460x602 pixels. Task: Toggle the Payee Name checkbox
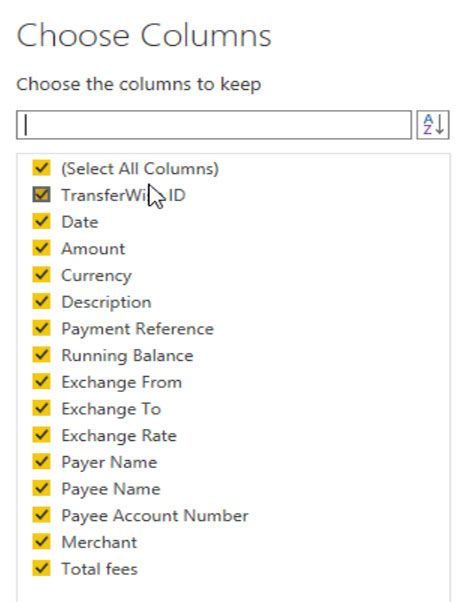pyautogui.click(x=41, y=488)
